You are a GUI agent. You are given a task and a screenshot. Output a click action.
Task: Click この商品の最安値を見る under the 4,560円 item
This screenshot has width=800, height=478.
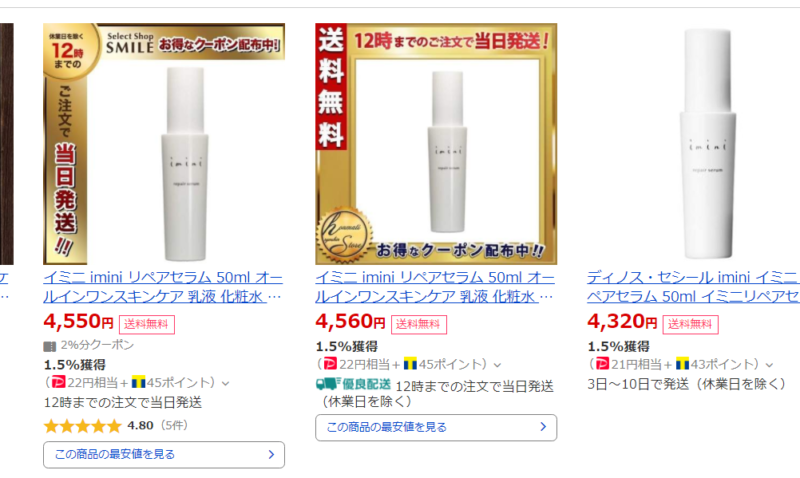coord(436,427)
